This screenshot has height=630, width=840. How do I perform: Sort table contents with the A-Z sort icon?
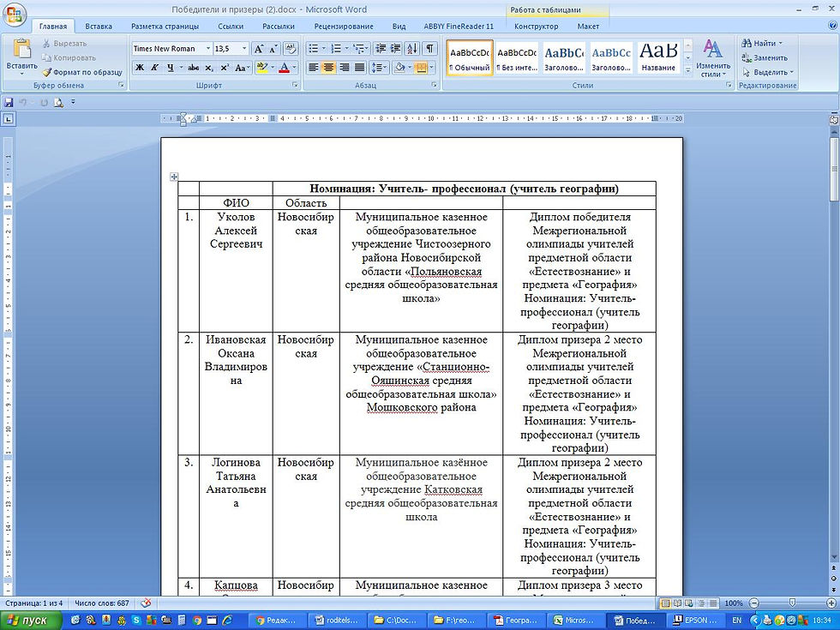click(412, 49)
